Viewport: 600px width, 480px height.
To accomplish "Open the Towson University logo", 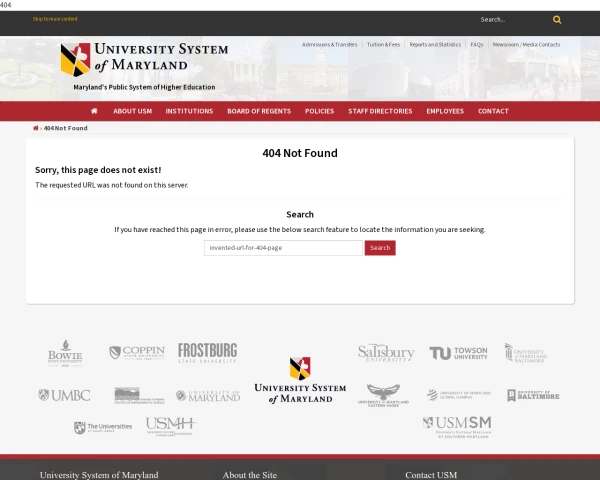I will pos(458,353).
